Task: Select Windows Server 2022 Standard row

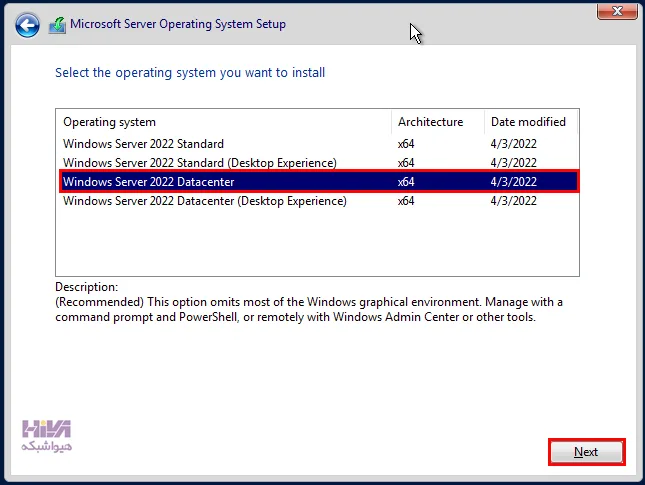Action: pos(318,144)
